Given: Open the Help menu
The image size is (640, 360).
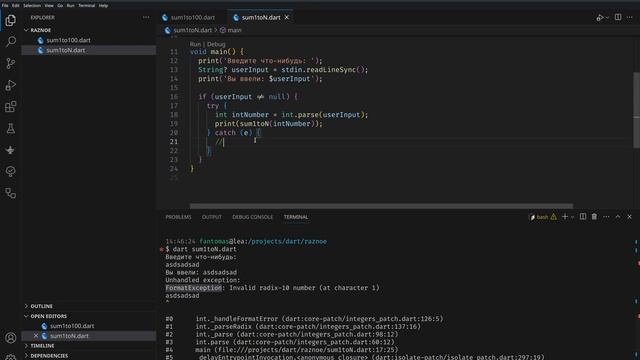Looking at the screenshot, I should pyautogui.click(x=103, y=6).
